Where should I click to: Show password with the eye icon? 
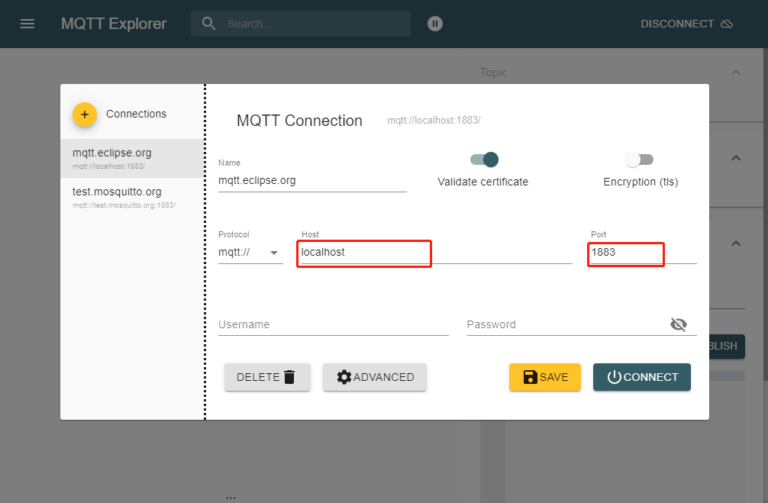679,324
